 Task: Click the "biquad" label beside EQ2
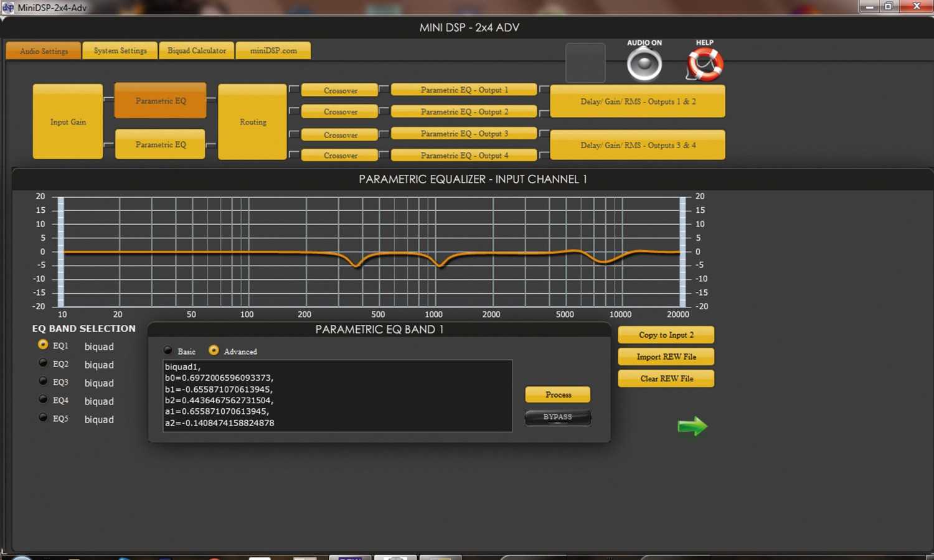tap(99, 365)
